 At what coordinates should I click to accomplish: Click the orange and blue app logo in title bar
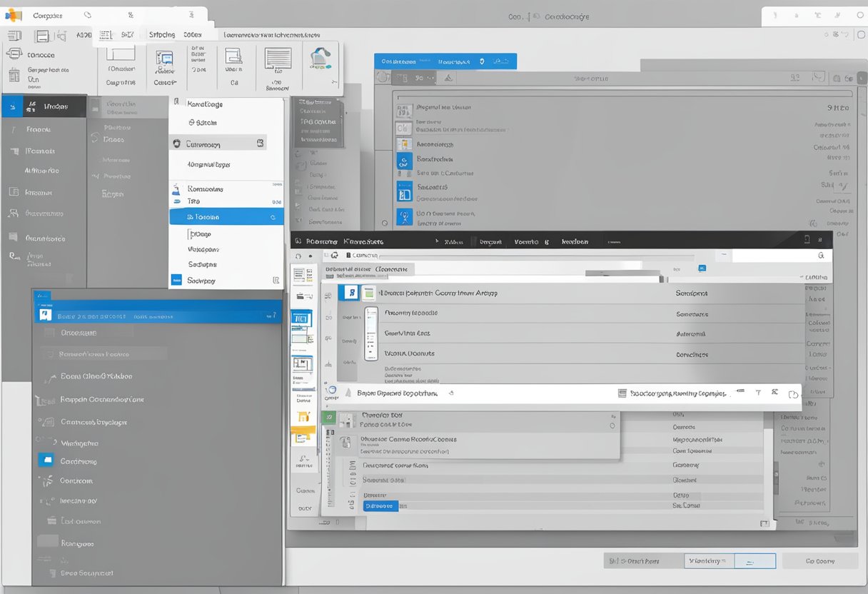pos(14,15)
